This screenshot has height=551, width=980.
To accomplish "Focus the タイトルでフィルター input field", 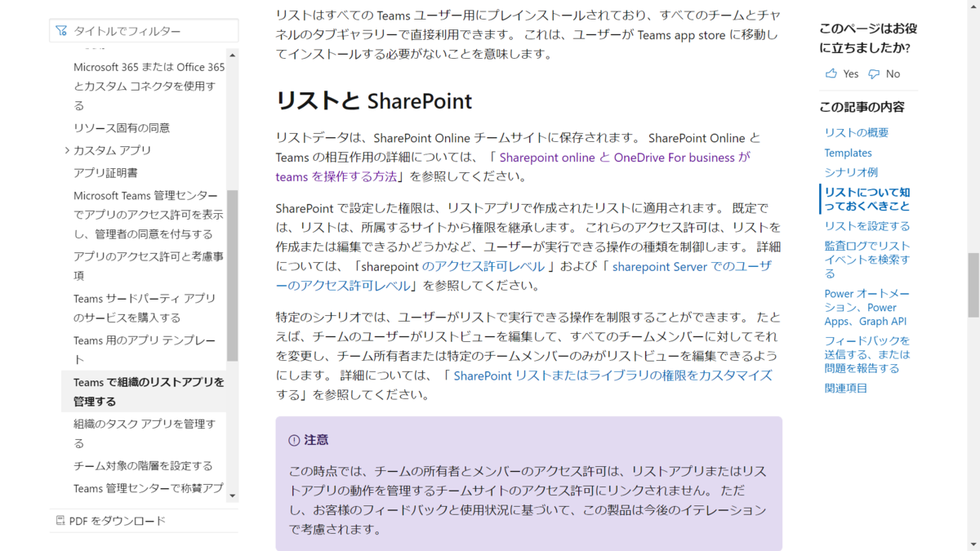I will click(144, 31).
